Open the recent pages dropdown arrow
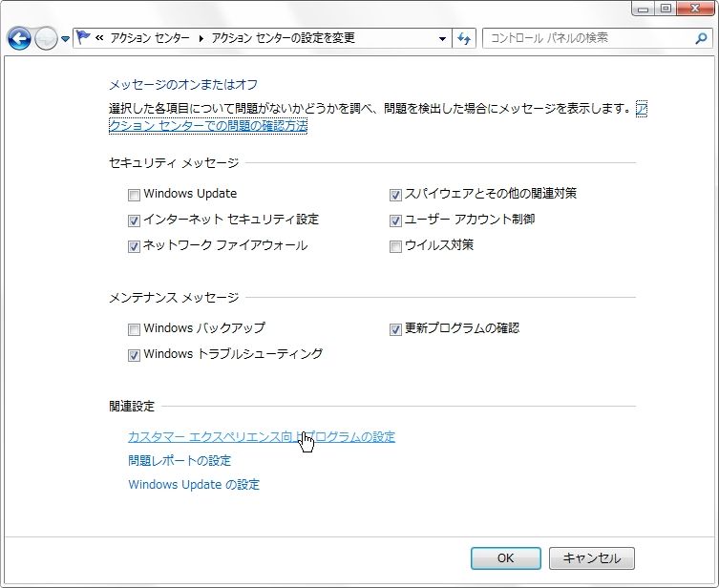This screenshot has height=588, width=719. (65, 39)
